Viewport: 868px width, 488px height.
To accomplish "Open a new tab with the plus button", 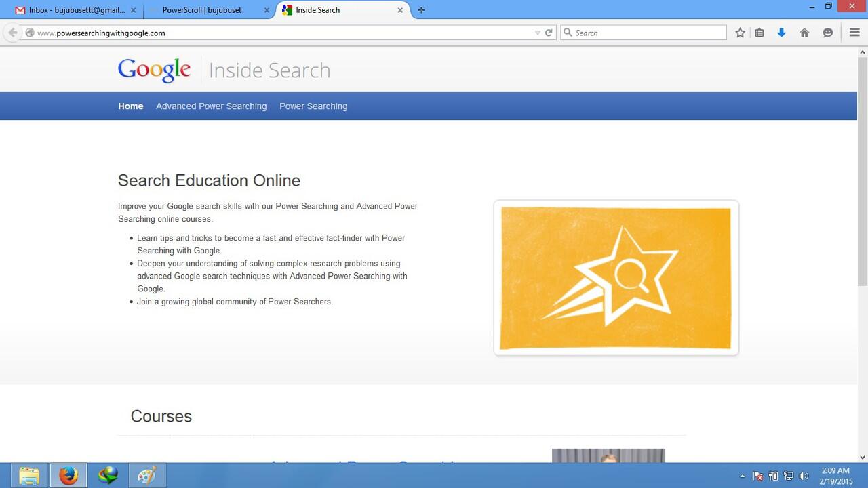I will coord(421,10).
